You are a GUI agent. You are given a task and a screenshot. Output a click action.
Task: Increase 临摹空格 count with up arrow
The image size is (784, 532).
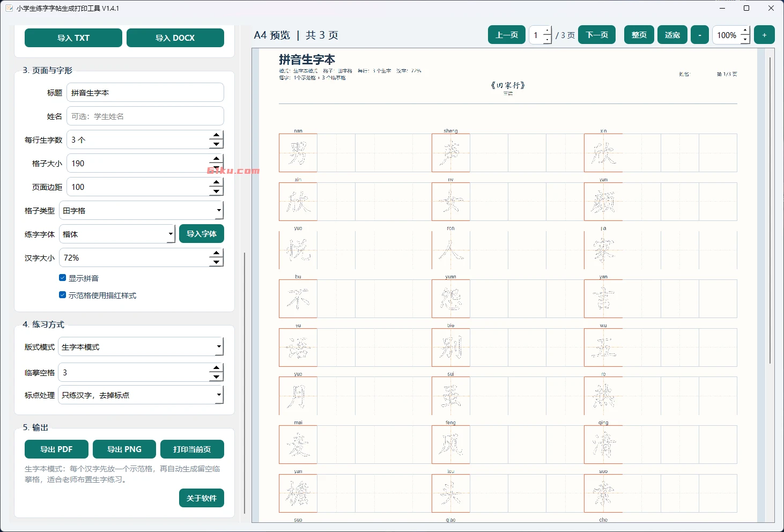[216, 368]
